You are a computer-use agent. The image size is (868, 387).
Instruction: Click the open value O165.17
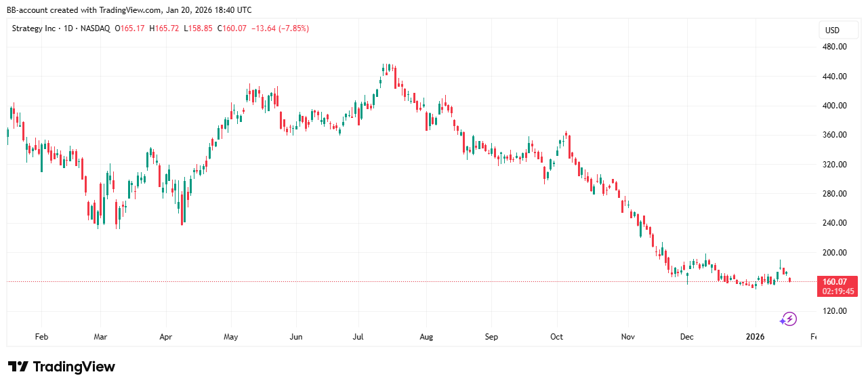point(129,28)
